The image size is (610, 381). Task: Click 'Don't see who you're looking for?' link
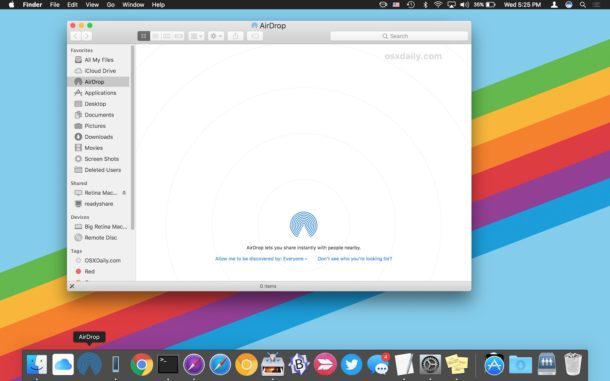pos(355,258)
